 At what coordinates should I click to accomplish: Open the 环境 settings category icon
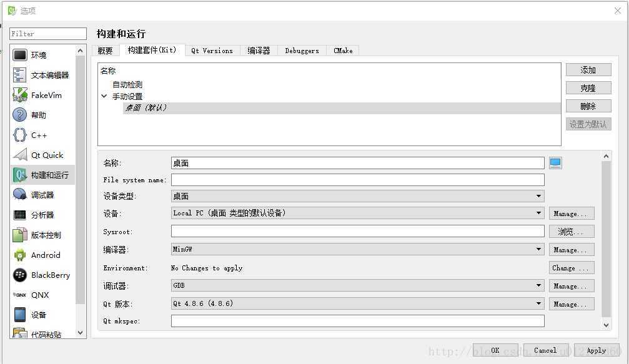(19, 55)
